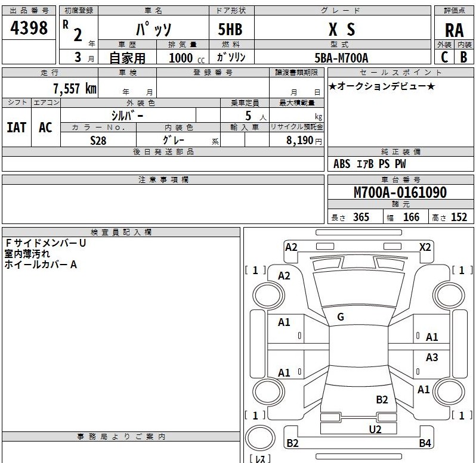
Task: Click the lot number 4398
Action: [x=29, y=28]
